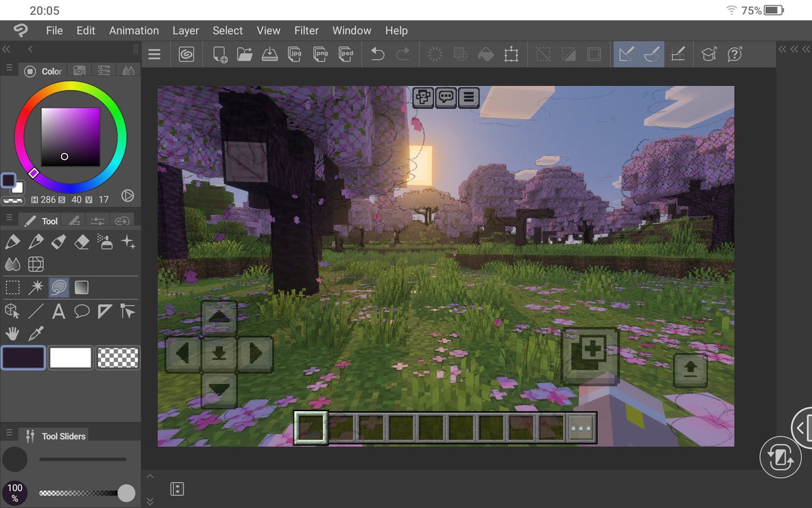812x508 pixels.
Task: Click the Show selection border icon
Action: (593, 54)
